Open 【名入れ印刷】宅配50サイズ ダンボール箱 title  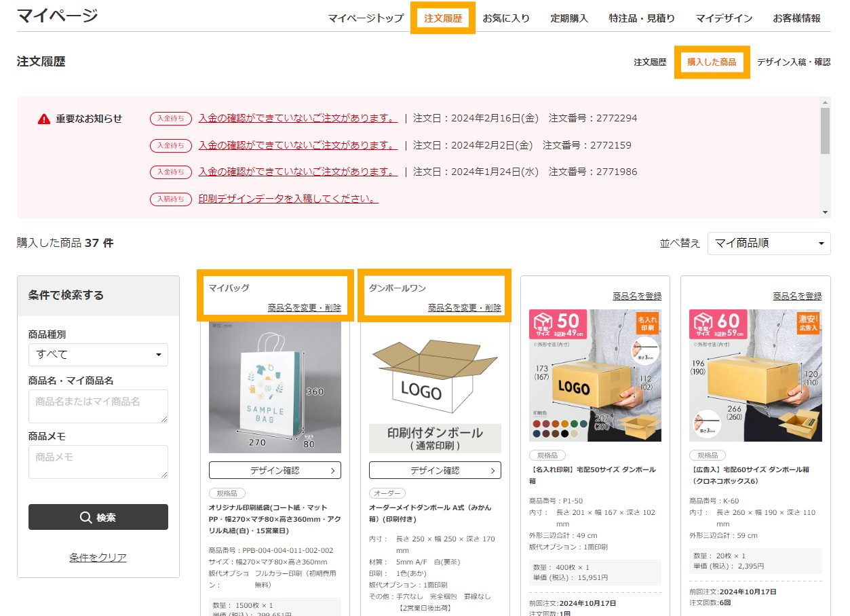coord(592,475)
